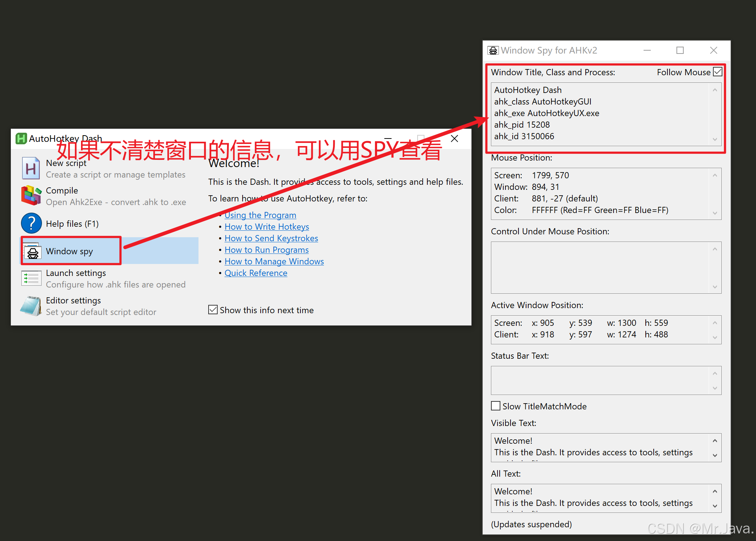Image resolution: width=756 pixels, height=541 pixels.
Task: Click the ahk_exe AutoHotkeyUX.exe line
Action: 547,113
